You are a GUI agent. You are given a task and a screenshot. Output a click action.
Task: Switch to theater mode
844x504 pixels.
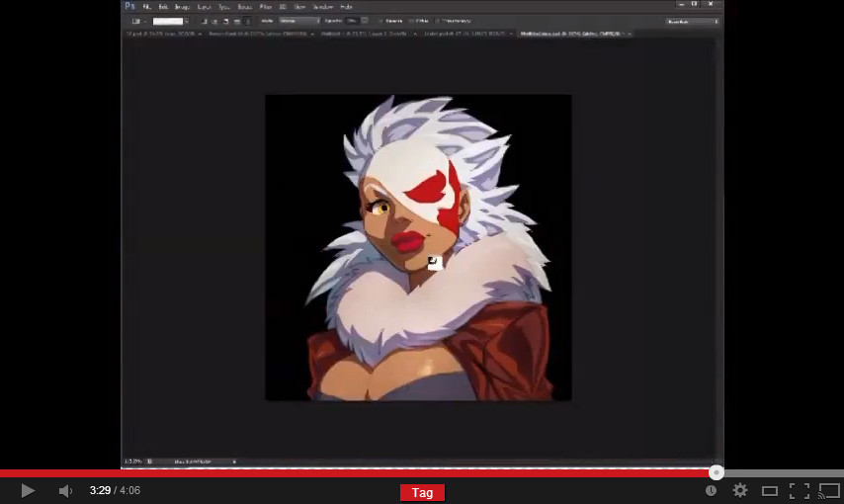[x=770, y=490]
